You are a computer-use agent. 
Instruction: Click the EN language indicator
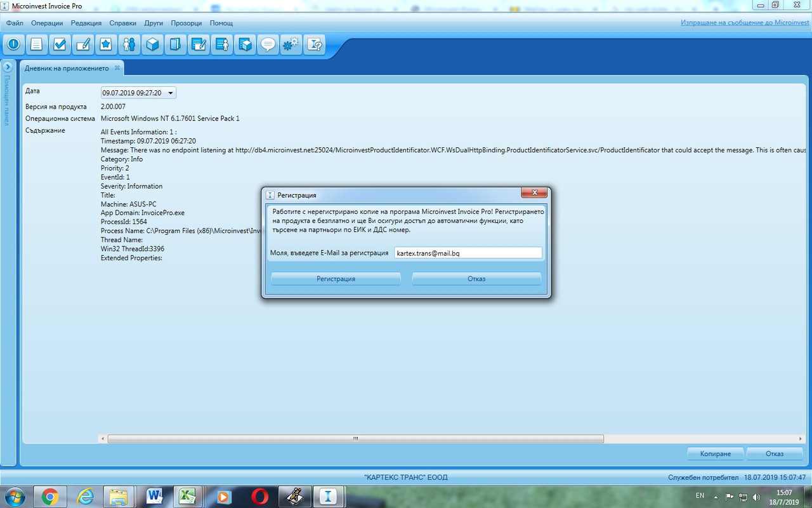(700, 495)
